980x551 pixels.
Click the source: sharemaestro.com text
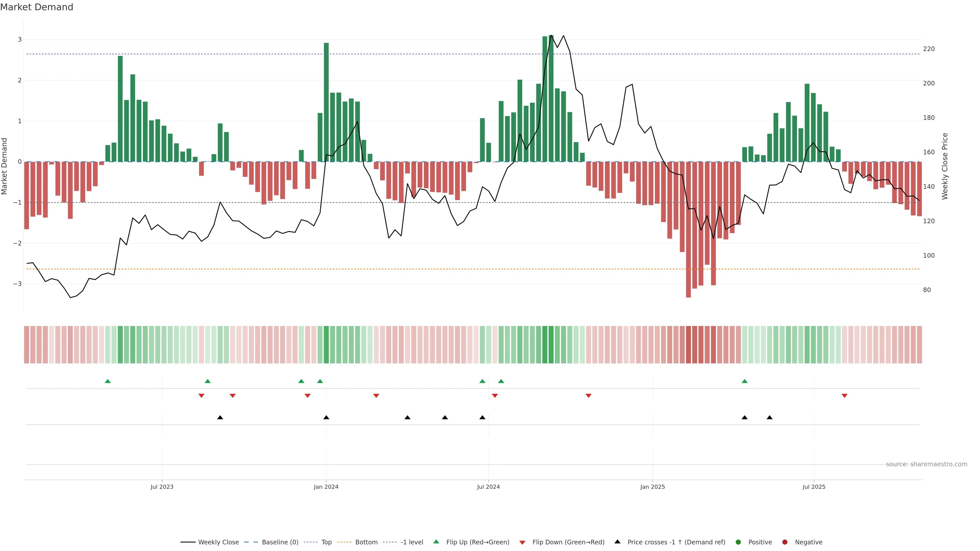click(926, 464)
